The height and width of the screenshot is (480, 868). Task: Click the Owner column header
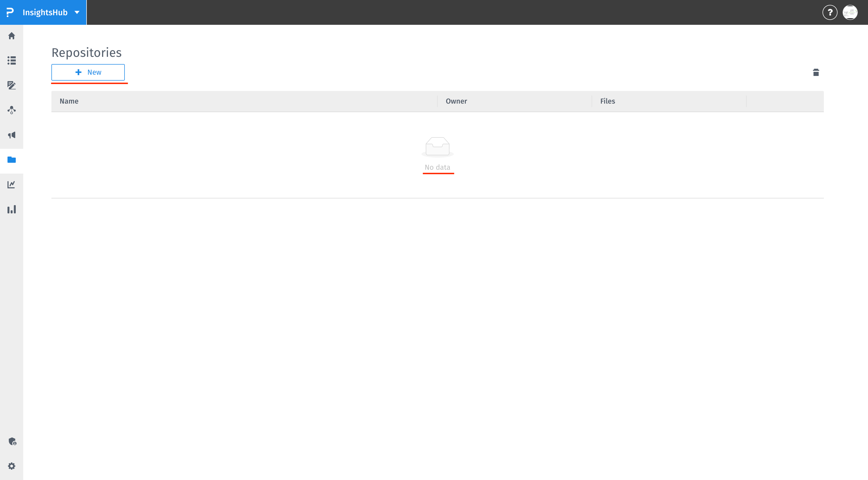click(x=456, y=101)
